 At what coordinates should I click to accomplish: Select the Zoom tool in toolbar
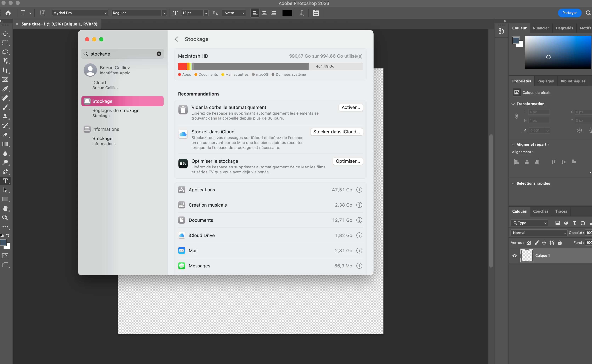[x=5, y=218]
